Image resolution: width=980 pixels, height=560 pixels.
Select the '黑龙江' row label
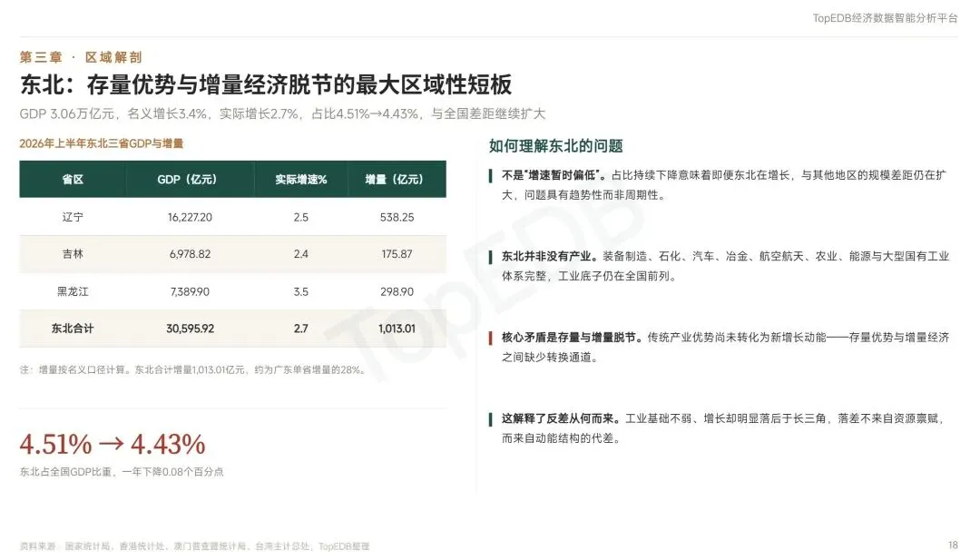73,291
